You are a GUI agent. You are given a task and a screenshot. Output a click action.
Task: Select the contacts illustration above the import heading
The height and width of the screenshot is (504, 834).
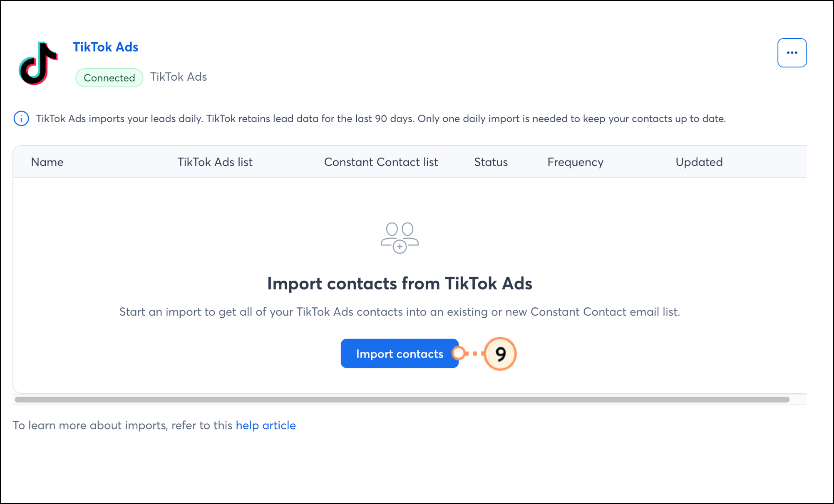coord(399,237)
